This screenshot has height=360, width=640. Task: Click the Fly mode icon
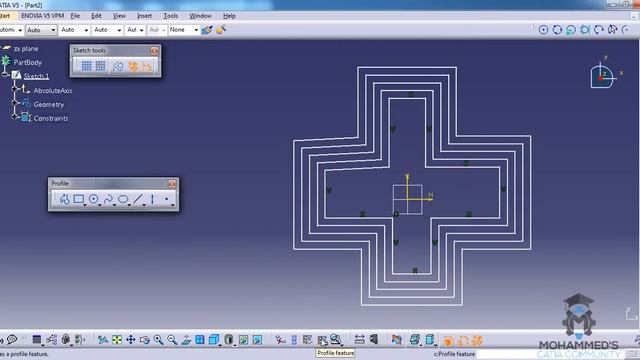[x=103, y=340]
